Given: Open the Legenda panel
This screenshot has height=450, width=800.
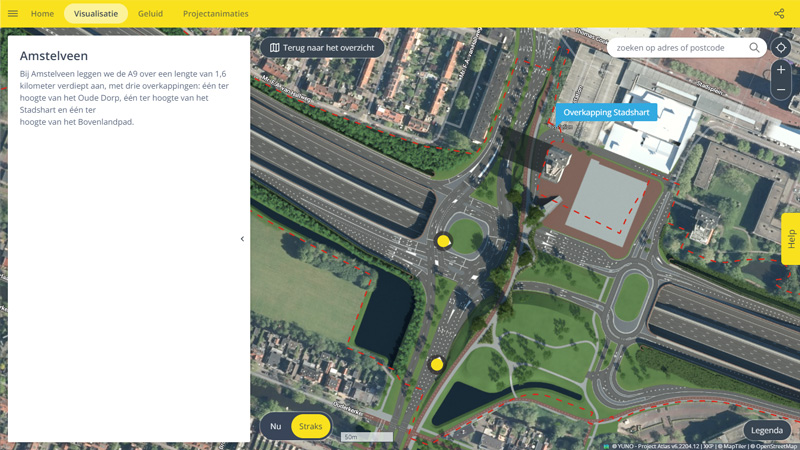Looking at the screenshot, I should point(767,430).
